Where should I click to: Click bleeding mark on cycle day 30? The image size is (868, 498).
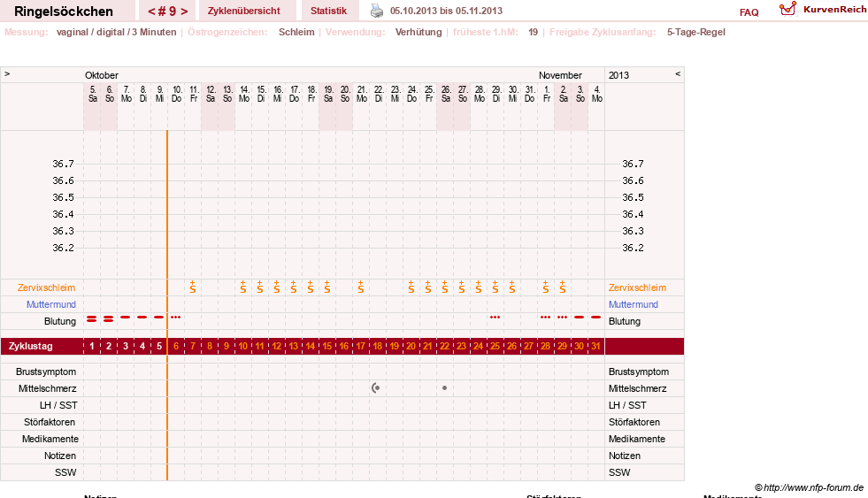point(579,317)
